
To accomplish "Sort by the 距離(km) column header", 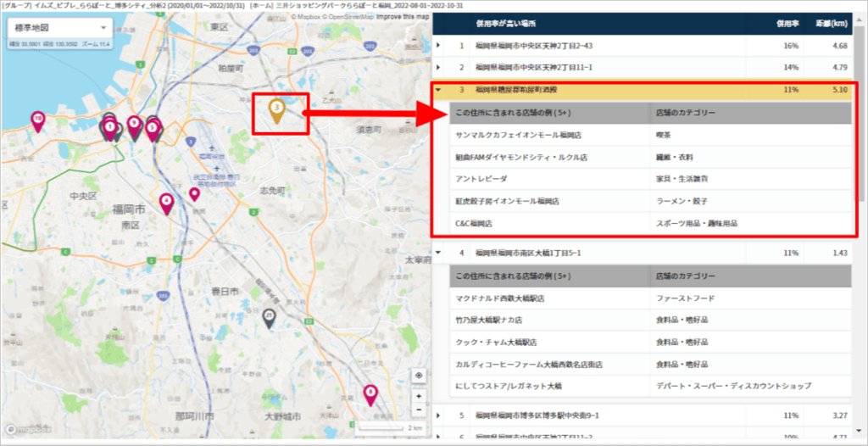I will coord(832,25).
